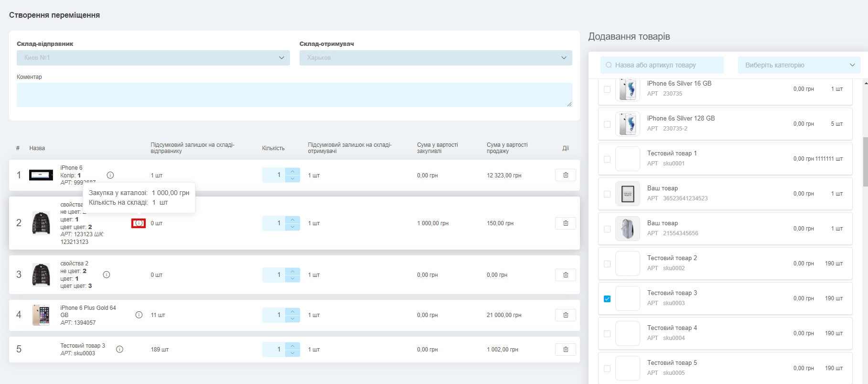
Task: Check Ваш товар 21554345656 checkbox
Action: tap(607, 229)
